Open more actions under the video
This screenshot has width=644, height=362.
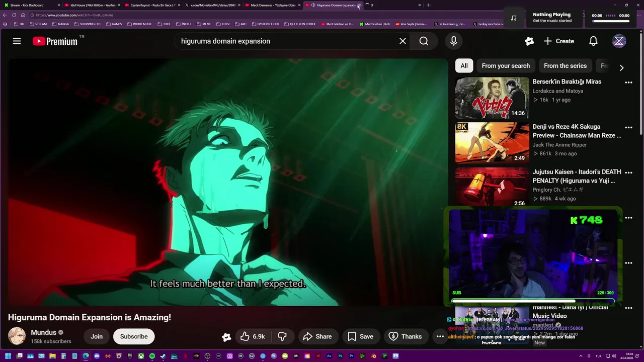click(440, 336)
